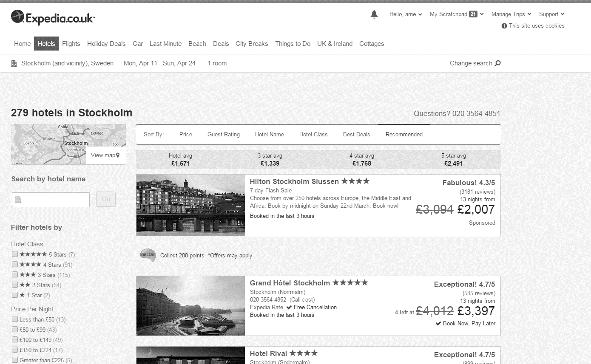The image size is (591, 364).
Task: Open the Beach navigation item
Action: coord(197,44)
